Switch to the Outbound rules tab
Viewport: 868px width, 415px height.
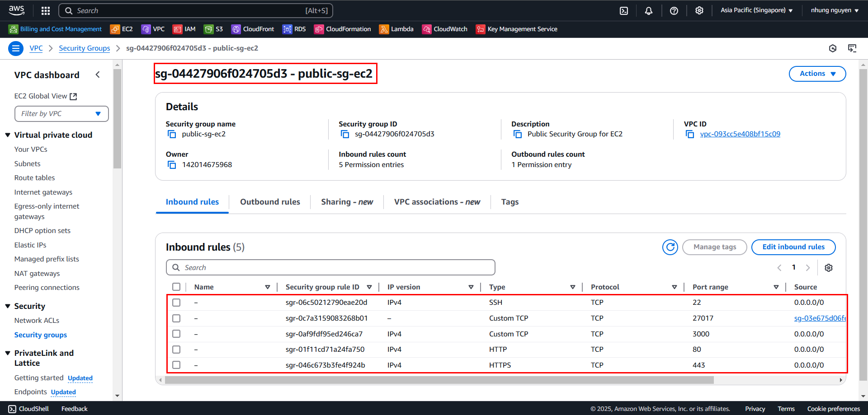click(270, 202)
